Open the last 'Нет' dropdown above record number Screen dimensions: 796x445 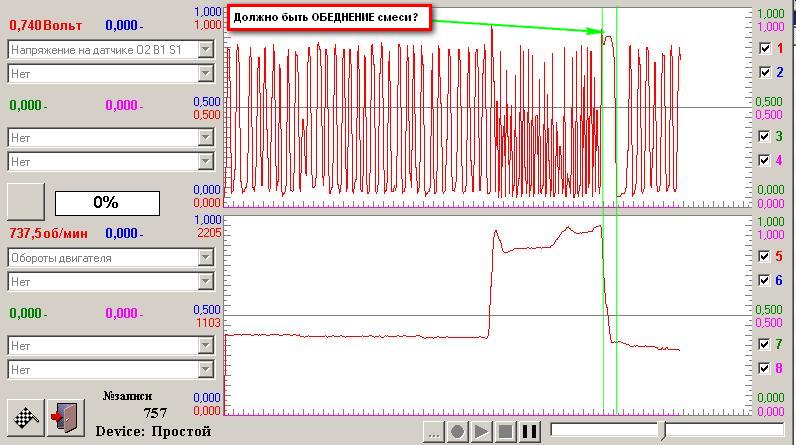point(111,370)
